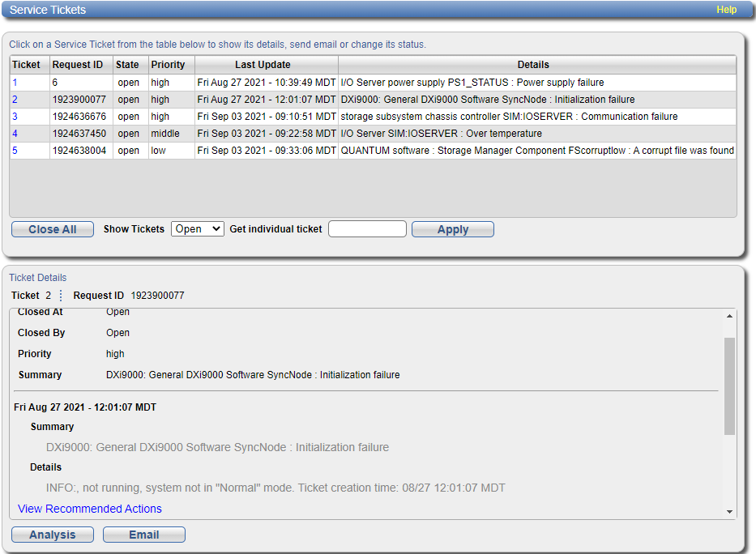The image size is (756, 554).
Task: Click the 'INFO:, not running' details text
Action: tap(275, 488)
